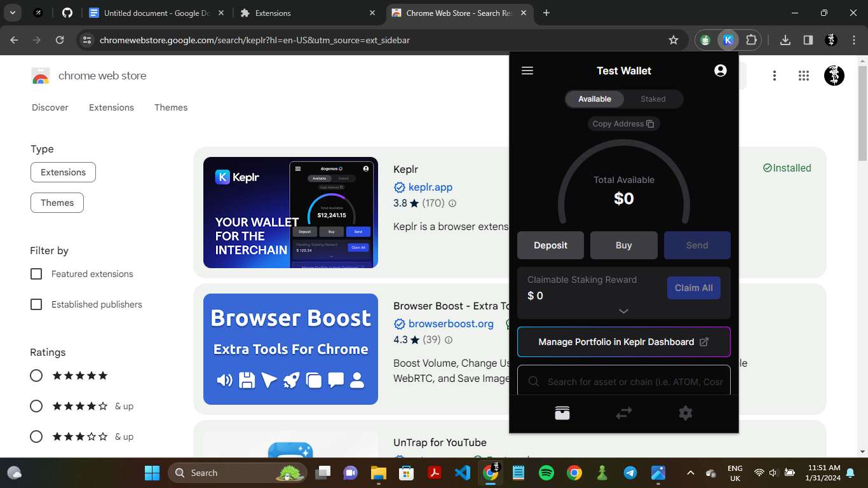The width and height of the screenshot is (868, 488).
Task: Select the four stars & up rating
Action: pos(36,406)
